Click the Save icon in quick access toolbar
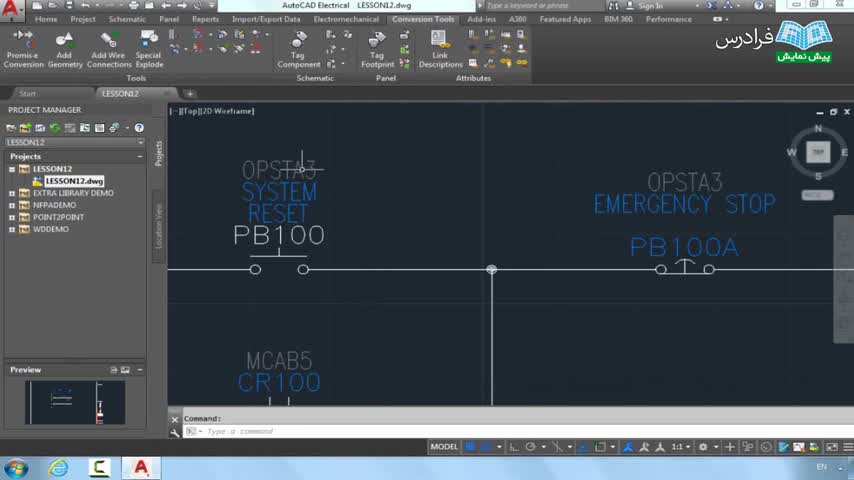The image size is (854, 480). click(x=69, y=5)
